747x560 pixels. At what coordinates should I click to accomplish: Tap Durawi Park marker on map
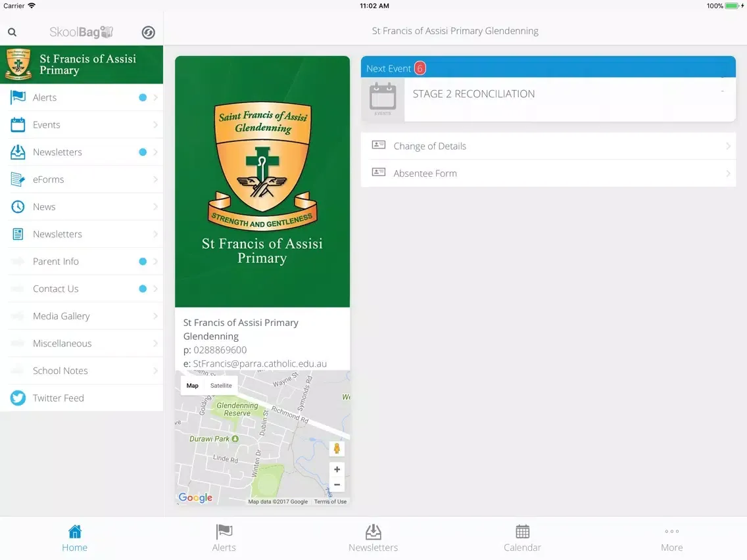tap(235, 438)
